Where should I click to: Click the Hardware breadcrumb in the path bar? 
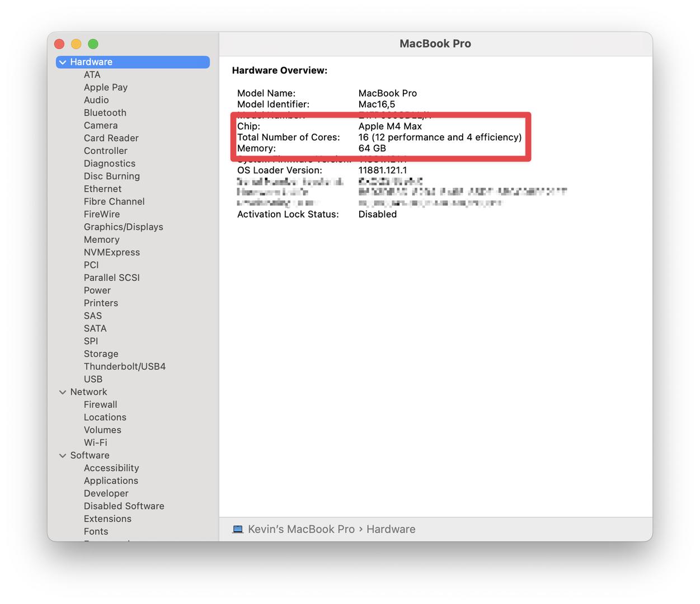[x=391, y=529]
